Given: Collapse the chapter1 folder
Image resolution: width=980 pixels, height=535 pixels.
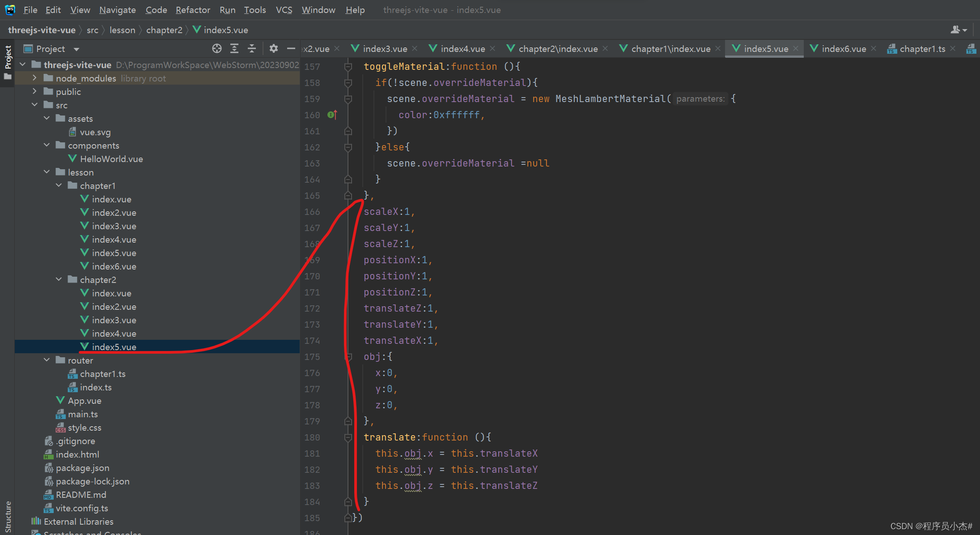Looking at the screenshot, I should click(x=59, y=185).
